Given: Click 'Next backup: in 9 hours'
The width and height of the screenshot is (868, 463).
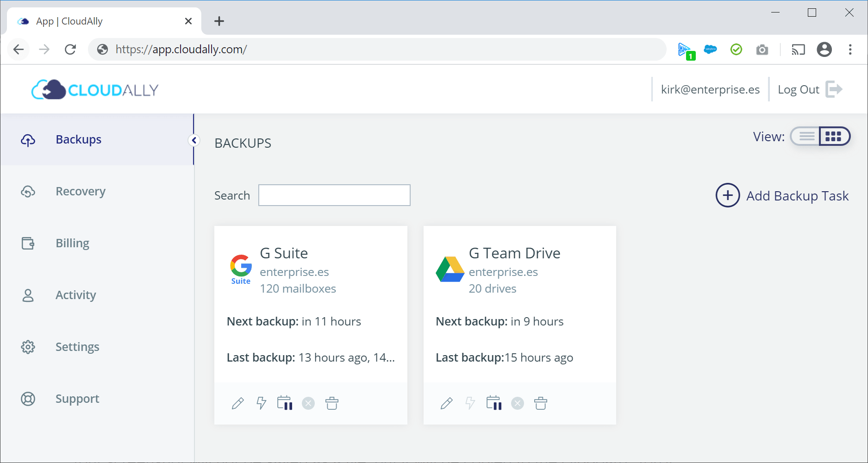Looking at the screenshot, I should point(500,321).
